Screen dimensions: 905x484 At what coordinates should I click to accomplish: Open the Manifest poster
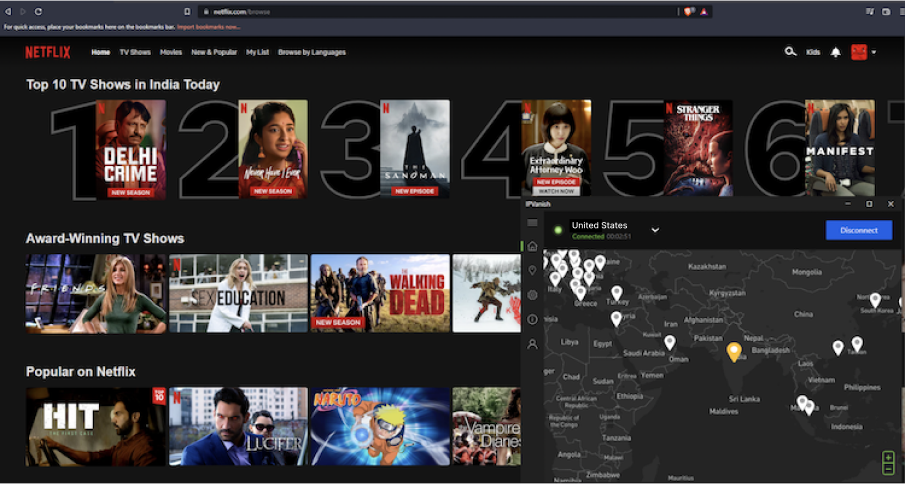pos(840,148)
